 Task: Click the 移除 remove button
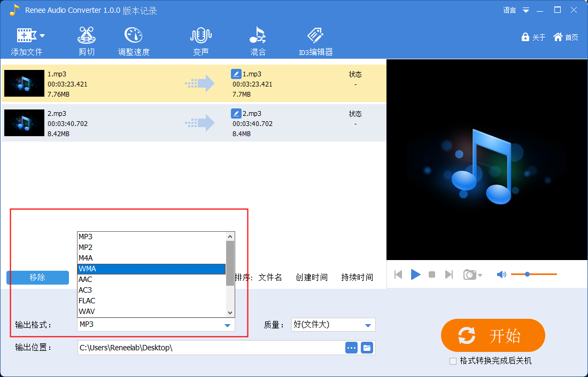click(x=37, y=277)
